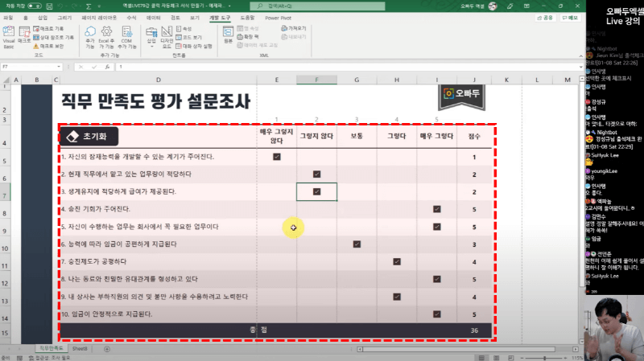Expand the file name title dropdown
The width and height of the screenshot is (644, 361).
coord(229,6)
